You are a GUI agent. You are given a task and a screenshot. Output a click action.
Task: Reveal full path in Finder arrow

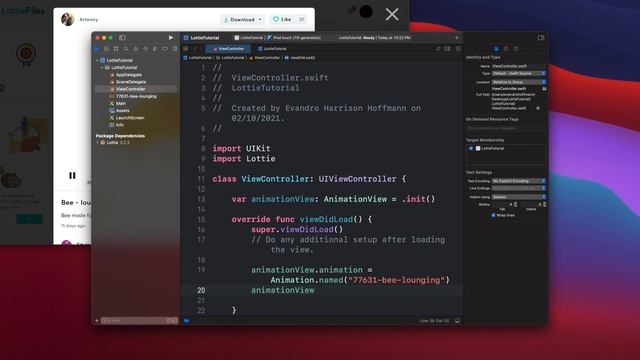point(538,108)
